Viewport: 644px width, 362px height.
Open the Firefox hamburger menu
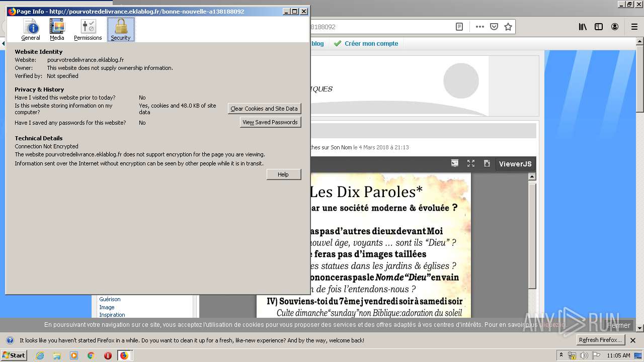pyautogui.click(x=634, y=27)
